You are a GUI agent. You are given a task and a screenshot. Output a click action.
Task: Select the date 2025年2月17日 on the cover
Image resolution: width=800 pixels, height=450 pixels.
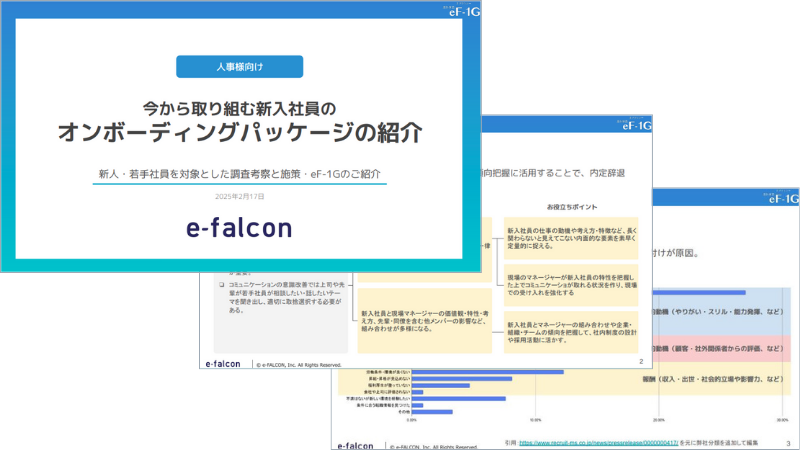pyautogui.click(x=239, y=196)
